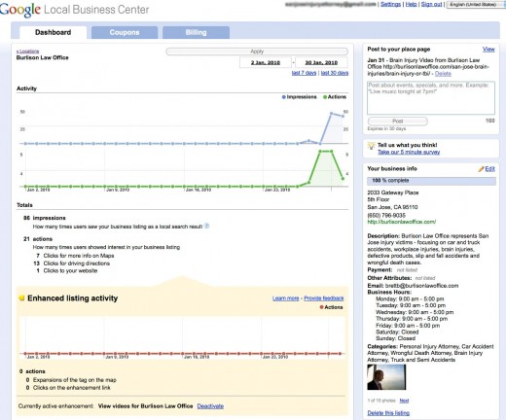
Task: Click 'Saturday: Closed' hours row
Action: [397, 332]
